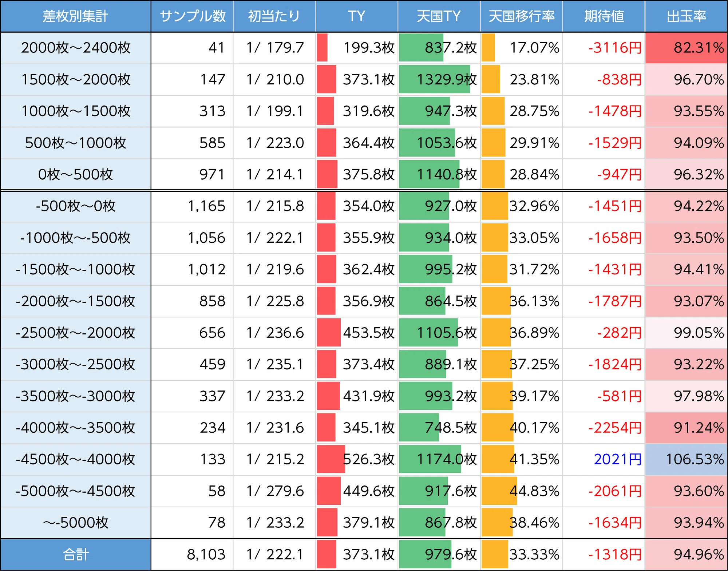The height and width of the screenshot is (571, 728).
Task: Select the -3500枚〜-3000枚 row label
Action: point(75,396)
